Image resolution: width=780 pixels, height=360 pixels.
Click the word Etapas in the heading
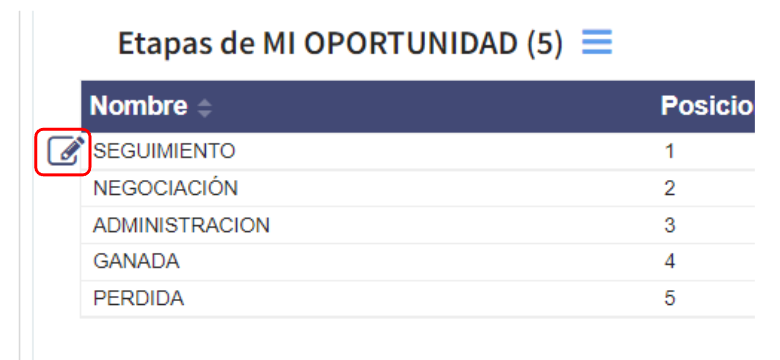(171, 45)
